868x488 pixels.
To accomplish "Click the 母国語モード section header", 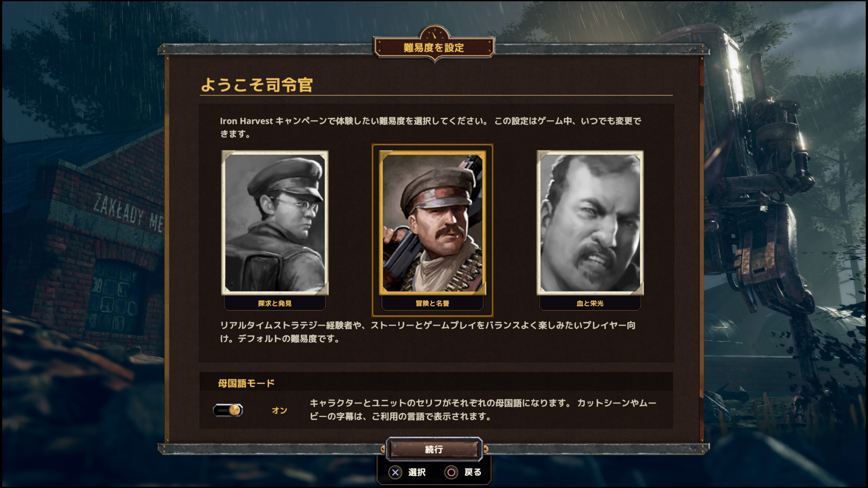I will click(246, 383).
